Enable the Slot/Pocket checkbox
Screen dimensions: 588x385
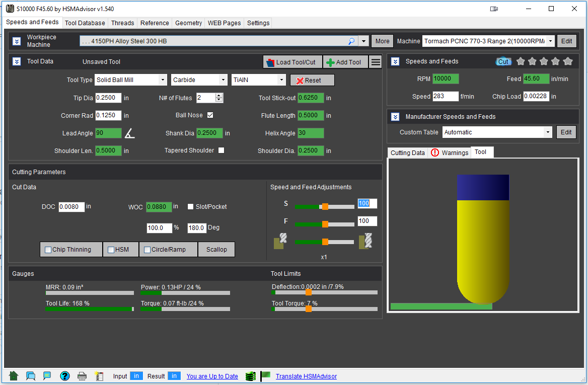191,206
